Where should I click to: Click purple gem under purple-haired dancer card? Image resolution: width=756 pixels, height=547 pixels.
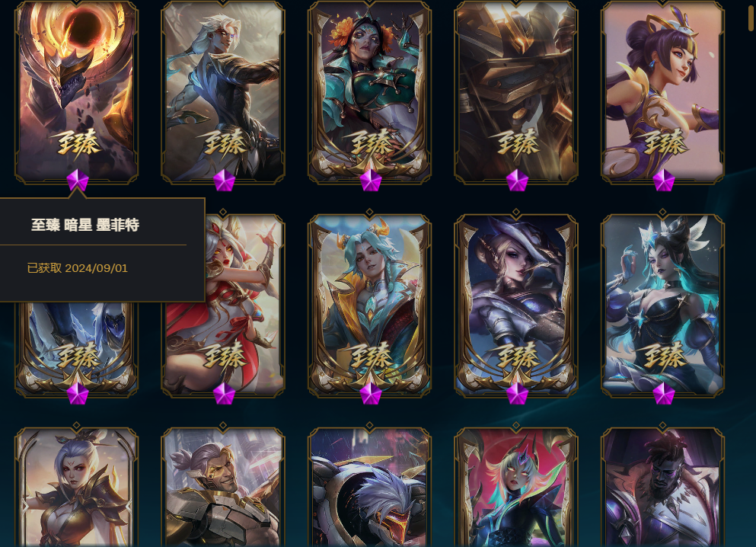(664, 181)
